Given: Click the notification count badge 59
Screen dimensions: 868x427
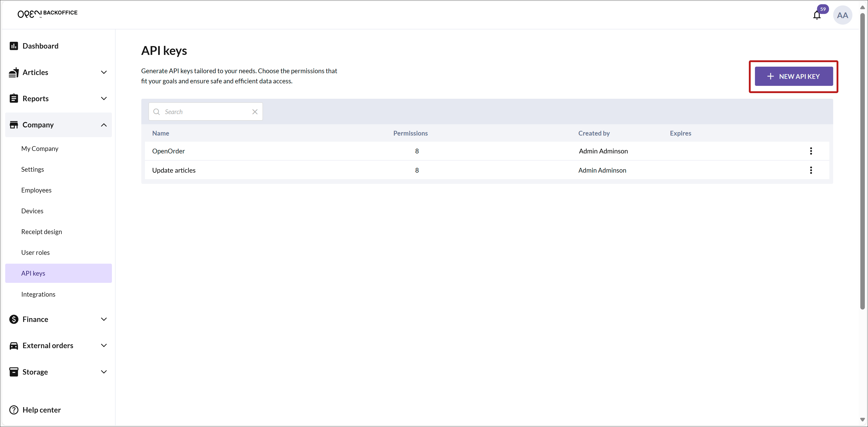Looking at the screenshot, I should click(x=823, y=9).
